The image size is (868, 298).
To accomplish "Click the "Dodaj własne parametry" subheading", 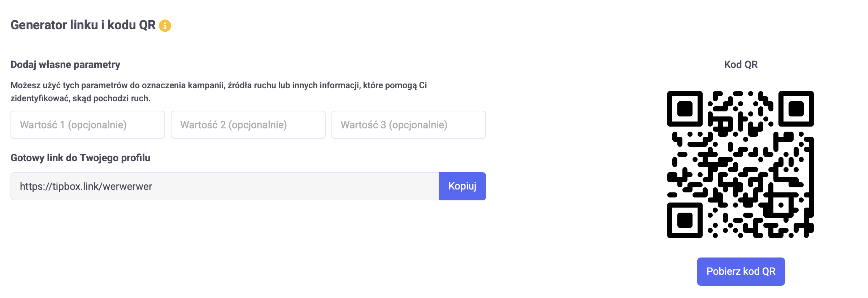I will click(65, 64).
